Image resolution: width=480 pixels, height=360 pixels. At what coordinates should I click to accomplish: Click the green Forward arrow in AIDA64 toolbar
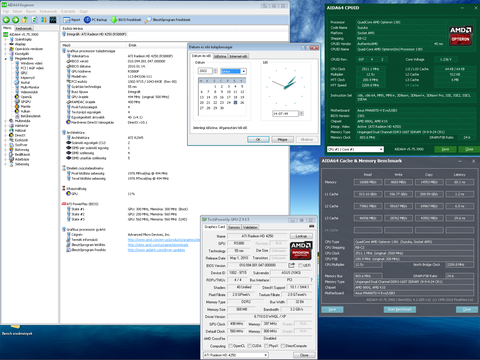(x=15, y=20)
